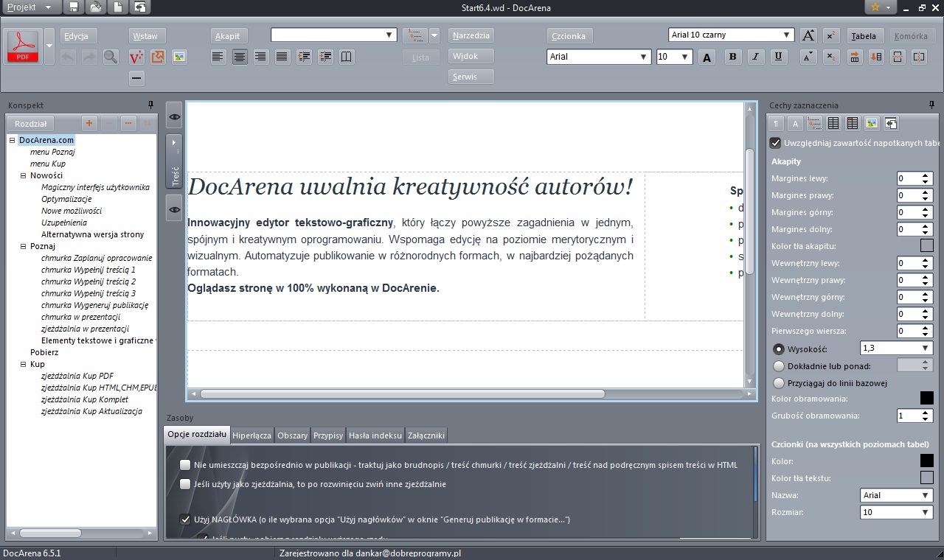Select Dokładnie lub ponad radio button
The width and height of the screenshot is (944, 560).
(778, 365)
